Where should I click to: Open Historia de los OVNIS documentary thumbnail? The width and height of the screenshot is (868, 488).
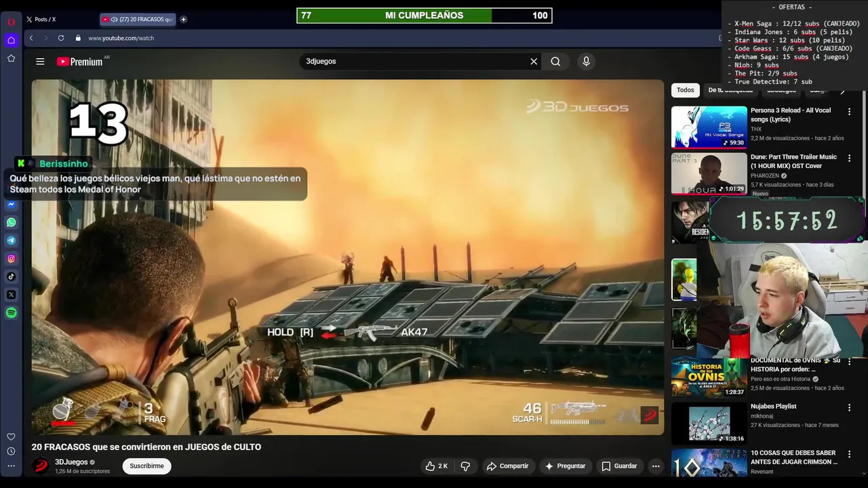tap(709, 378)
